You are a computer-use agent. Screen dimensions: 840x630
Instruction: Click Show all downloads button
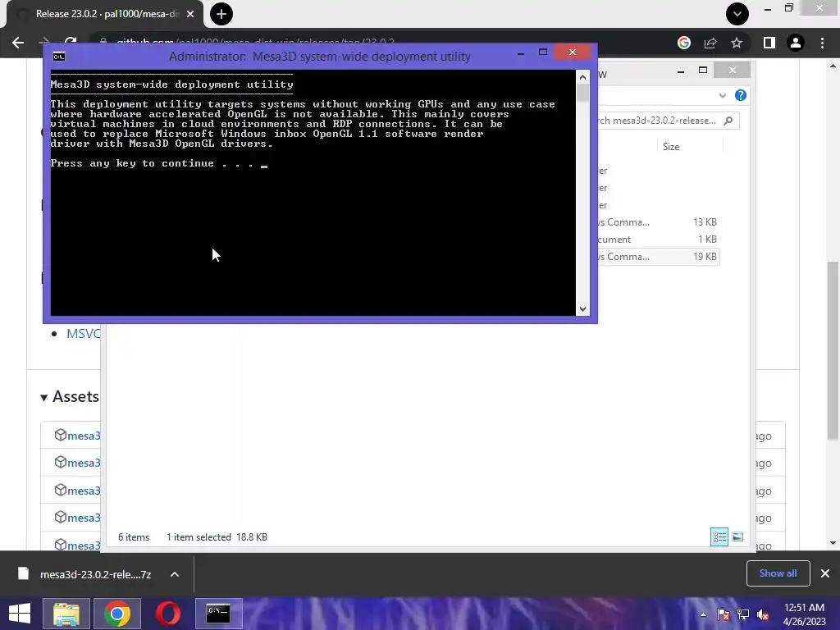(x=778, y=573)
